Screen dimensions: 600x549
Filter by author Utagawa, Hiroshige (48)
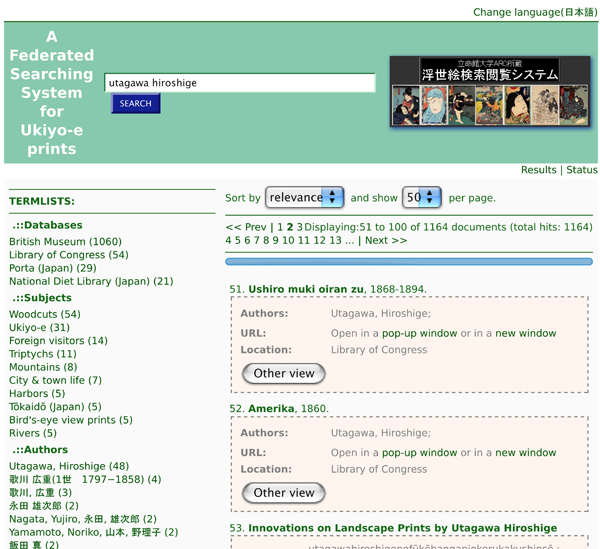[68, 467]
